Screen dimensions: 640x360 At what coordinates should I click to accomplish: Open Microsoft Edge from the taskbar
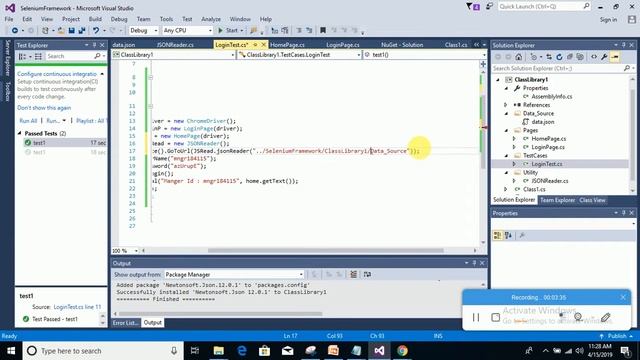tap(242, 351)
